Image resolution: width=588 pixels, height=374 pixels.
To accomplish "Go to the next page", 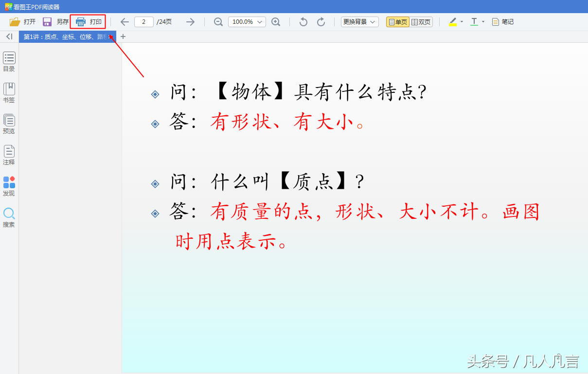I will (190, 21).
